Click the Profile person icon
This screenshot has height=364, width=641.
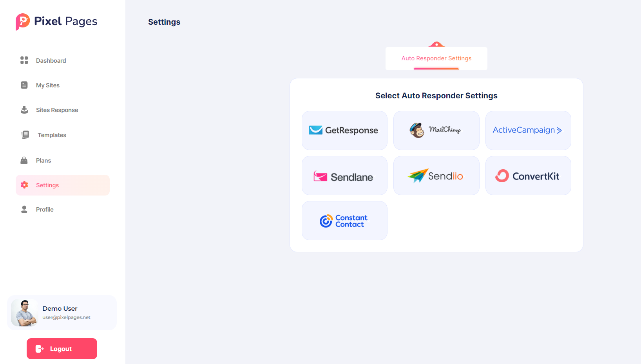(24, 210)
